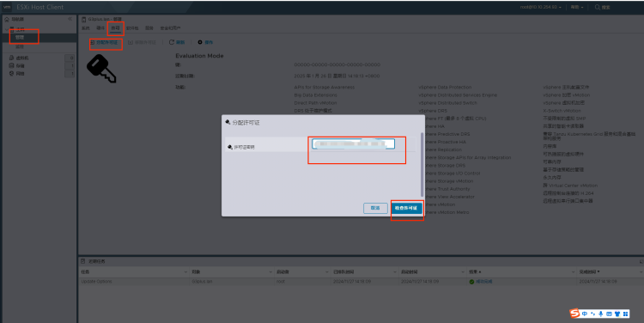644x323 pixels.
Task: Click the Sogou skin shirt icon
Action: click(x=617, y=314)
